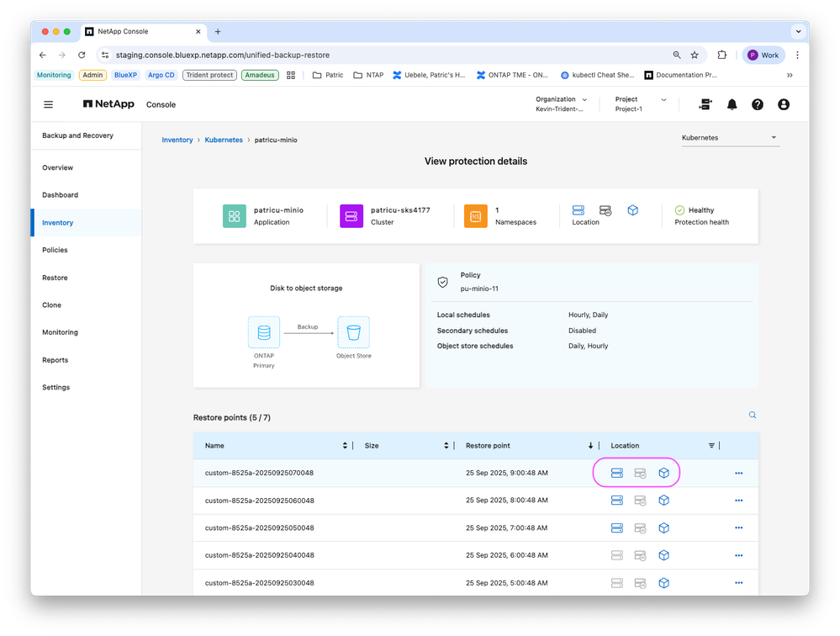Open the Location column filter
The width and height of the screenshot is (840, 636).
pos(711,446)
